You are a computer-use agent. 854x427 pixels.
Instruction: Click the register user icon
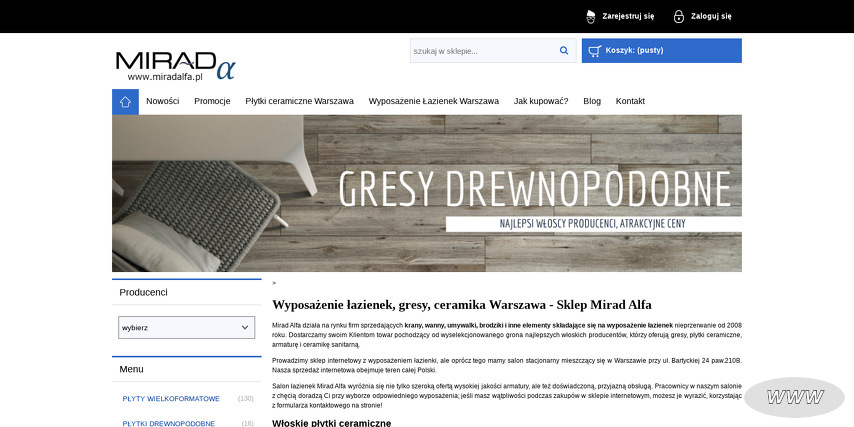coord(591,16)
